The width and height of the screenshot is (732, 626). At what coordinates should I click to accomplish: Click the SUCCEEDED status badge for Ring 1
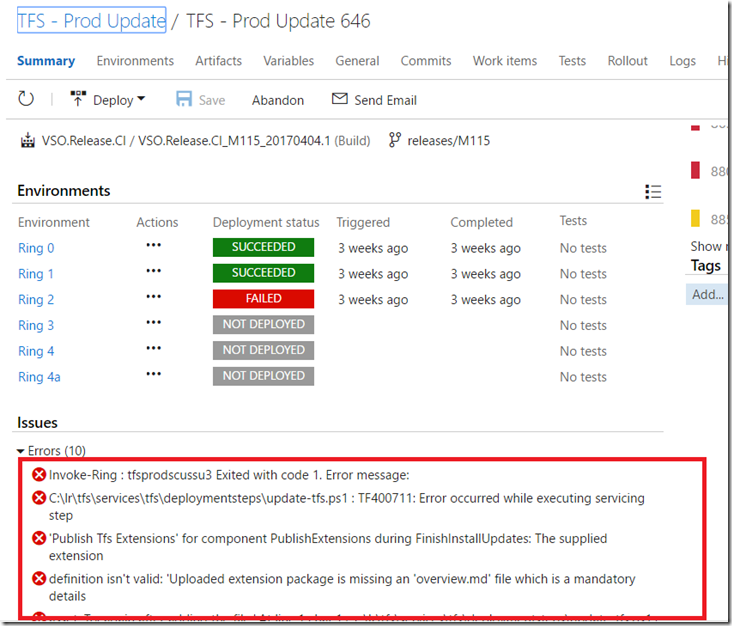[263, 273]
